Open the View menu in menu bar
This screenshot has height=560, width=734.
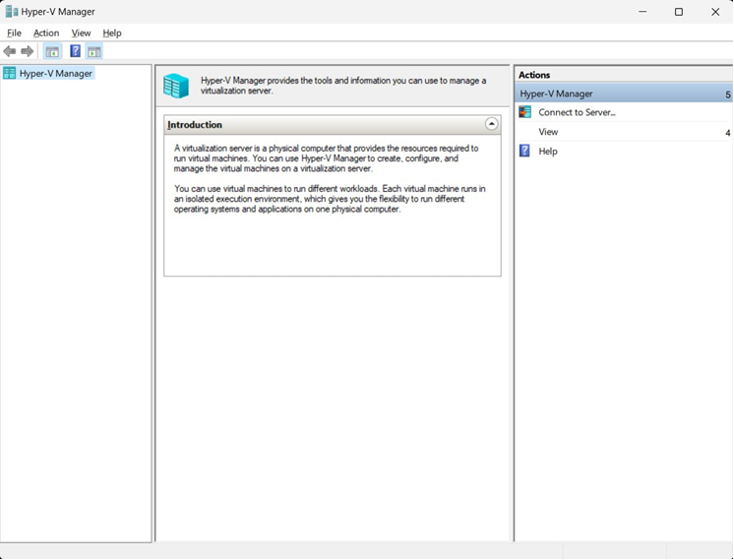pyautogui.click(x=81, y=33)
